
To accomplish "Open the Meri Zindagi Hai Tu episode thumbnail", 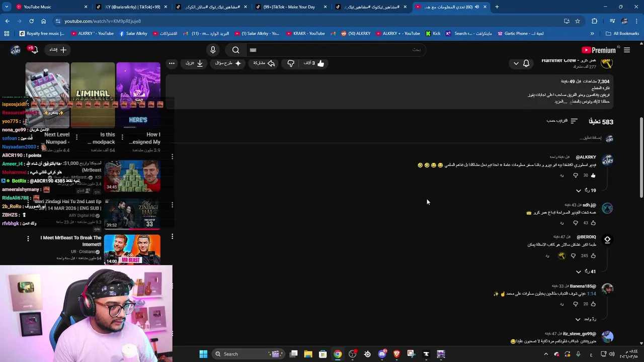I will point(132,213).
